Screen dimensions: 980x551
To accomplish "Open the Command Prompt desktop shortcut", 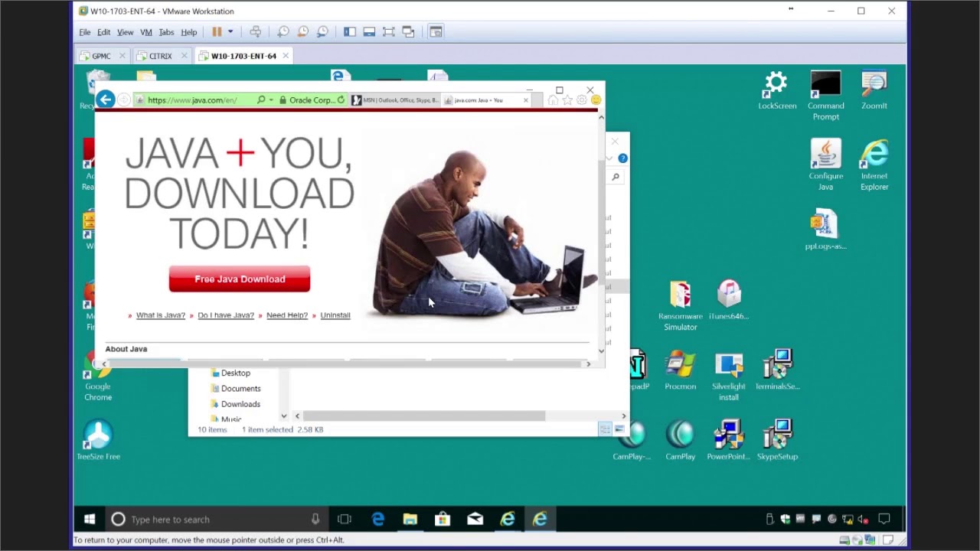I will click(x=825, y=96).
